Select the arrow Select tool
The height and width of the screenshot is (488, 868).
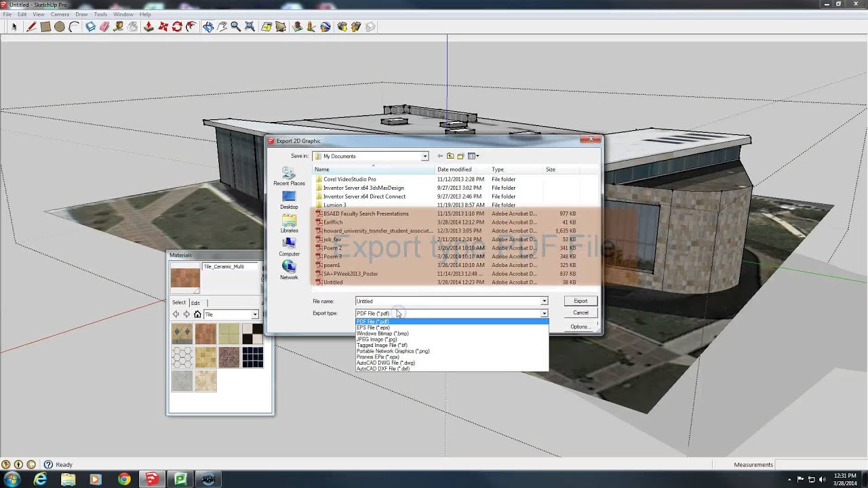pyautogui.click(x=14, y=26)
